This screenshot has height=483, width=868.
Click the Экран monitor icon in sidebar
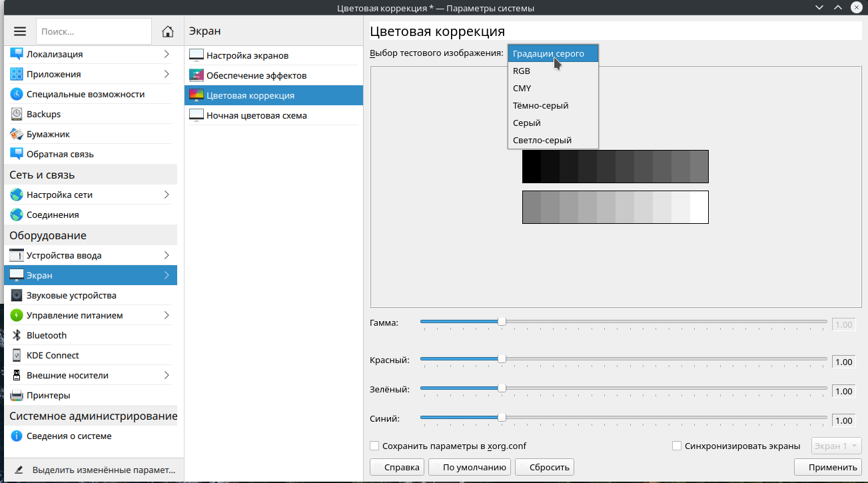coord(17,275)
